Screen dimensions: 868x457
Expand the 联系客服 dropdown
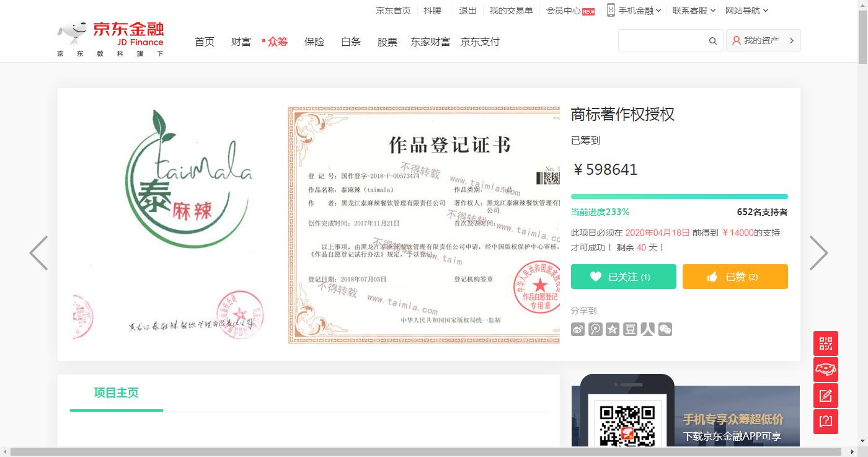coord(694,11)
